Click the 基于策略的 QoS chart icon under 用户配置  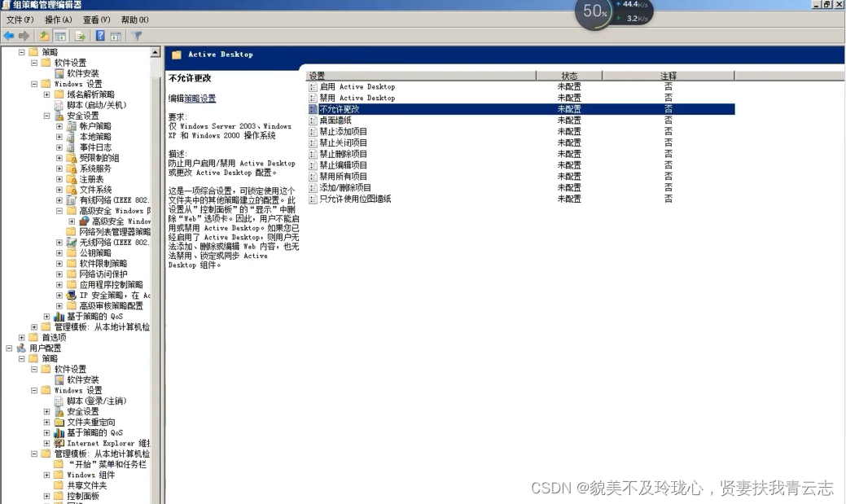59,433
